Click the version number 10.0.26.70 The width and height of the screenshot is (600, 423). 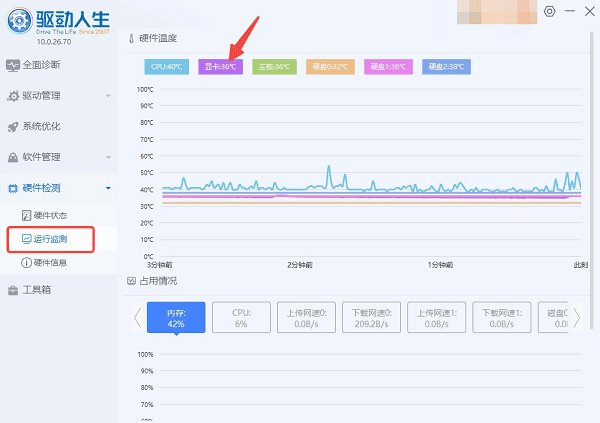[54, 42]
